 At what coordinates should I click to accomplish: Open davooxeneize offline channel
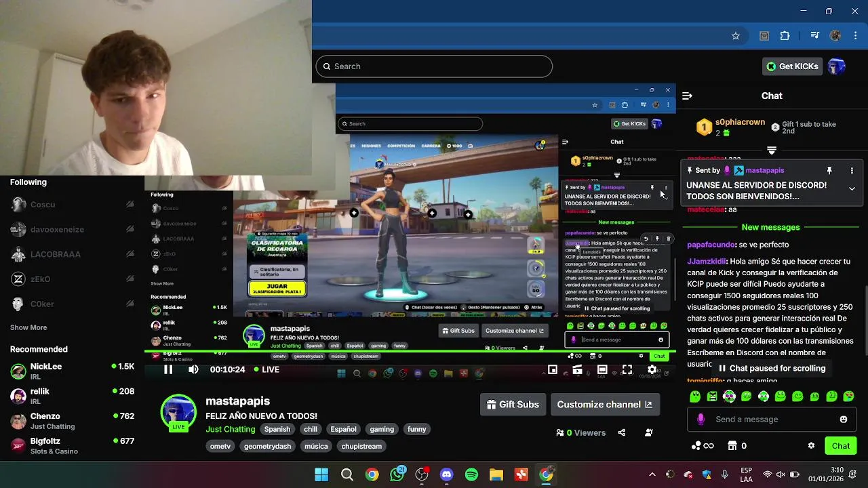(72, 229)
